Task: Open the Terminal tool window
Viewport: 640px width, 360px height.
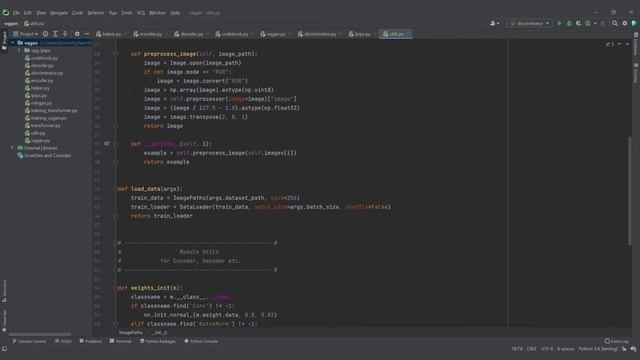Action: [x=120, y=341]
